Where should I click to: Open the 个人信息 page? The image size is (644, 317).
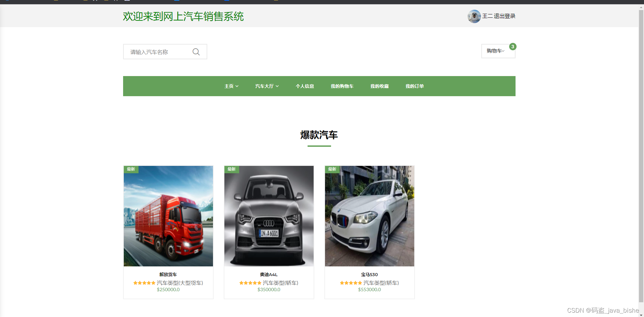point(305,86)
